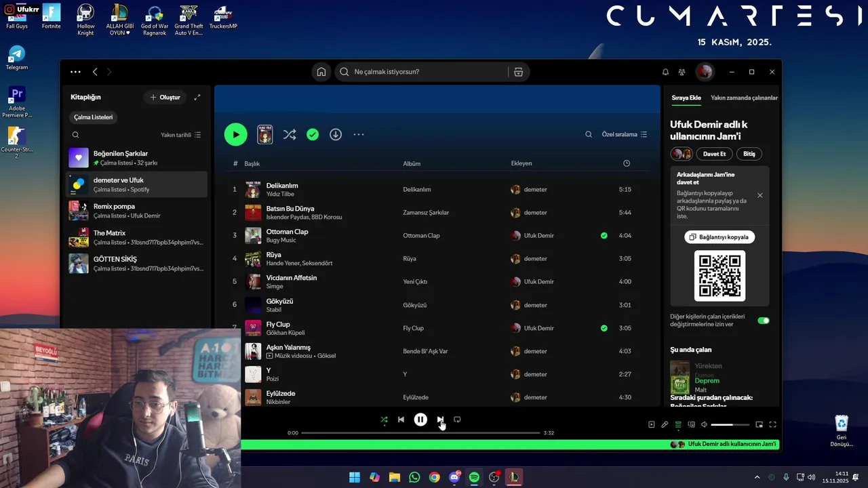Click Bağlantıyı kopyala button

click(719, 237)
